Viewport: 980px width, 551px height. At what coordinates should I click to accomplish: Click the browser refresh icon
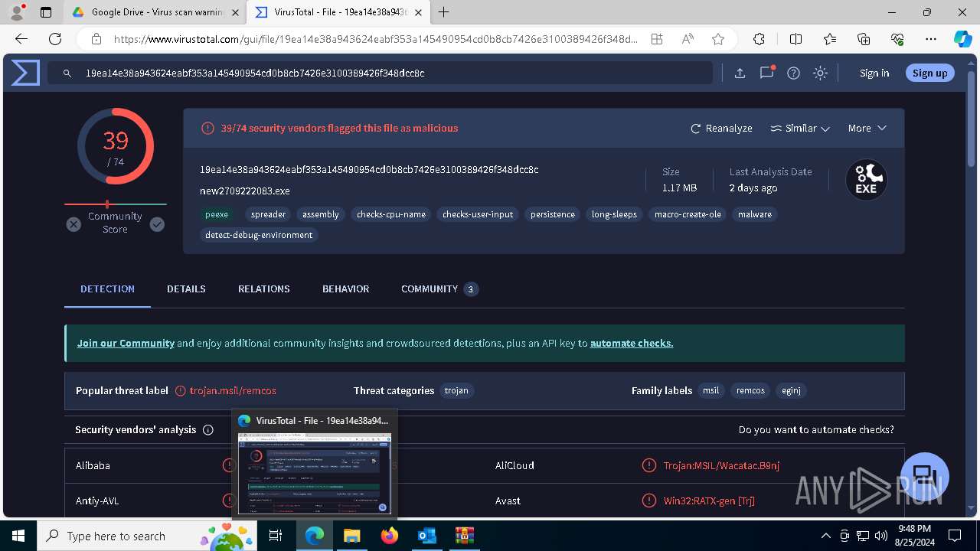pyautogui.click(x=55, y=39)
